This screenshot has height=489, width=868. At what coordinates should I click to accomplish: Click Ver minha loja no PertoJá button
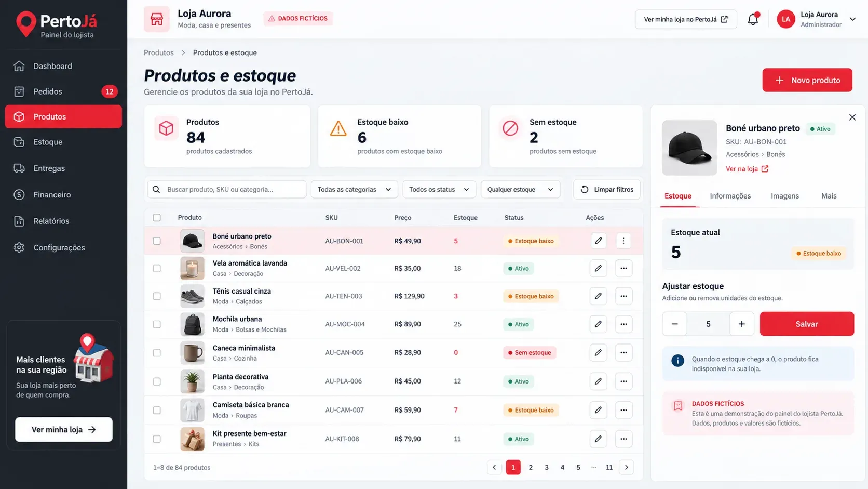click(x=686, y=19)
